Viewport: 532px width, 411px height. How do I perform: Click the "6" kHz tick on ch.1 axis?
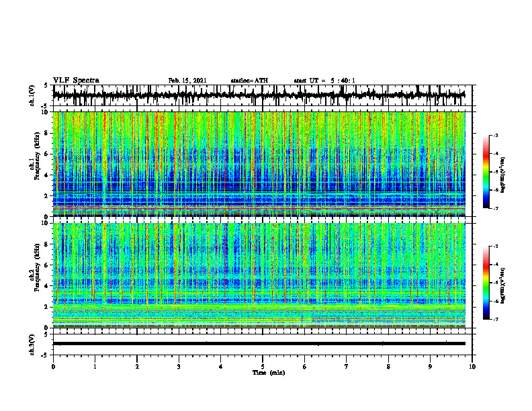[x=47, y=154]
